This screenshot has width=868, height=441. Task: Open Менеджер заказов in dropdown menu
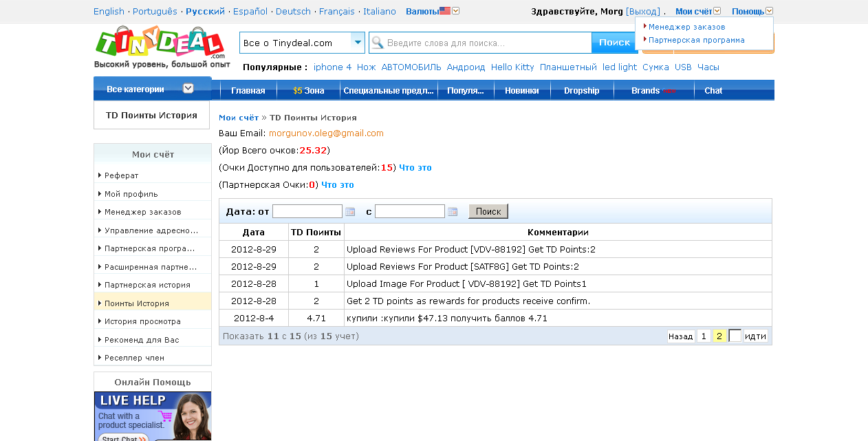686,27
